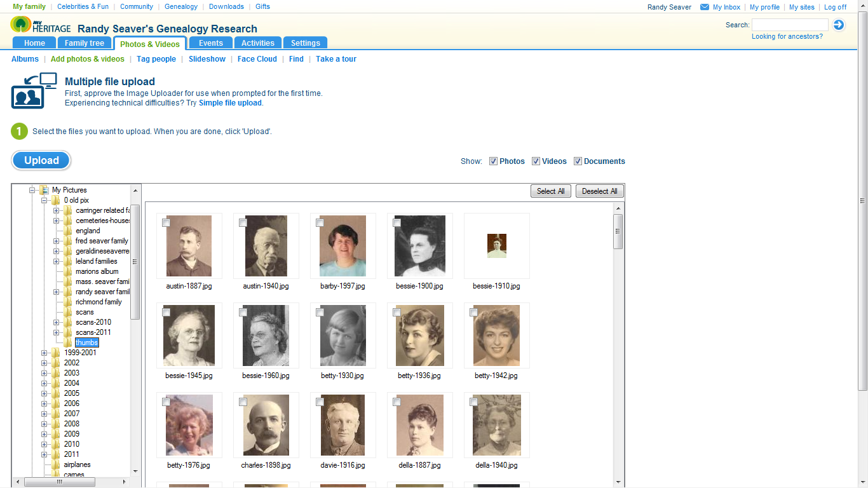Select the My Pictures folder icon

pyautogui.click(x=44, y=190)
